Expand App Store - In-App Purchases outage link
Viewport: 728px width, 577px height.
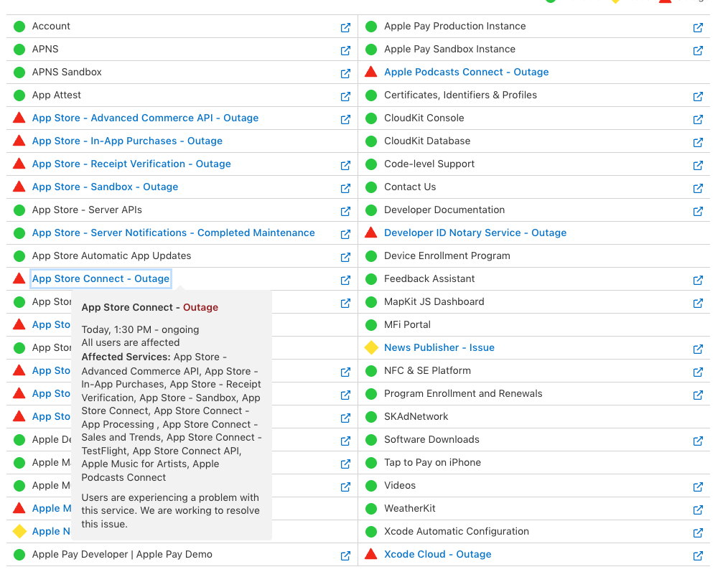pos(127,141)
